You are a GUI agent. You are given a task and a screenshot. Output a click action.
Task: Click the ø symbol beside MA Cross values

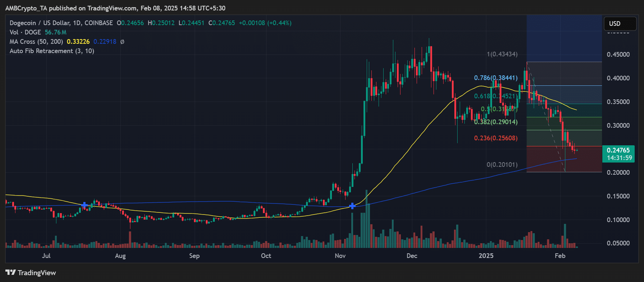[122, 42]
